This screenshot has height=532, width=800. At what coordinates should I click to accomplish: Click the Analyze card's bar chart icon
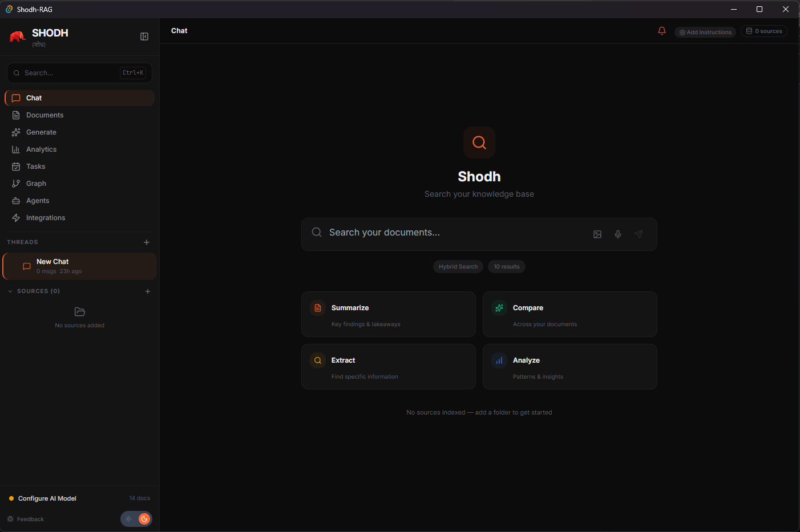[x=499, y=360]
